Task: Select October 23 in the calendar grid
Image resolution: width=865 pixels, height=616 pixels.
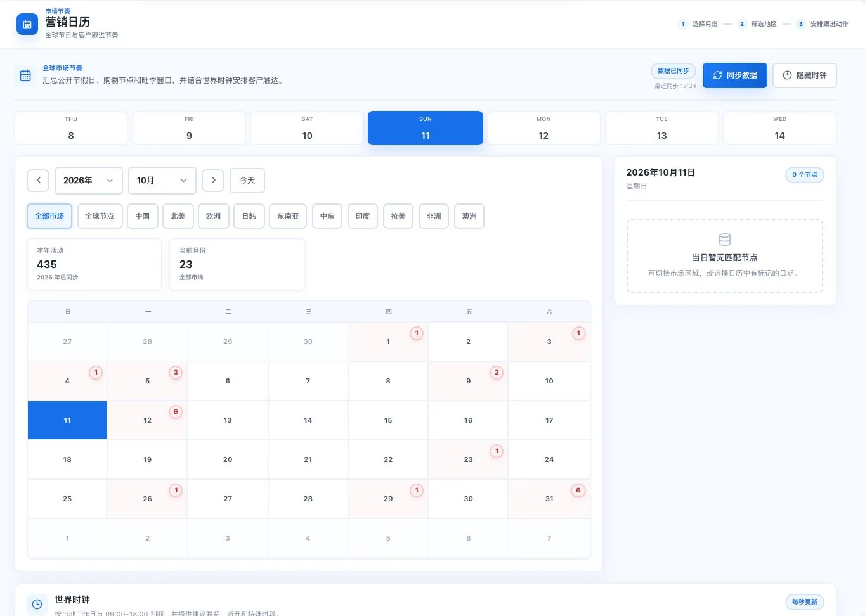Action: (468, 459)
